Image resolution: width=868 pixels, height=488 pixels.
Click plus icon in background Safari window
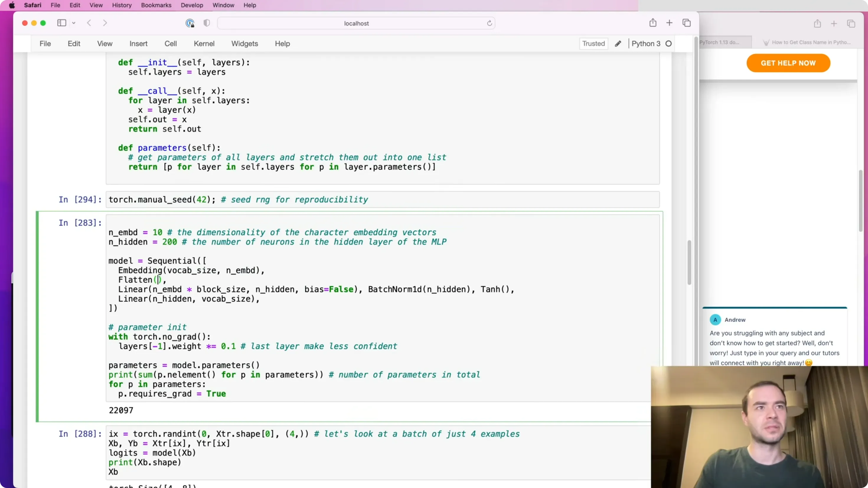[834, 24]
